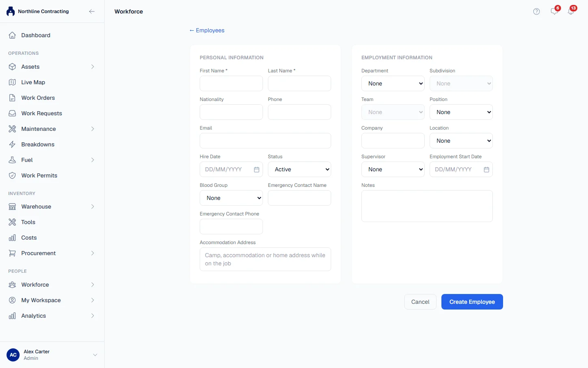Open the Workforce menu item

pyautogui.click(x=52, y=285)
